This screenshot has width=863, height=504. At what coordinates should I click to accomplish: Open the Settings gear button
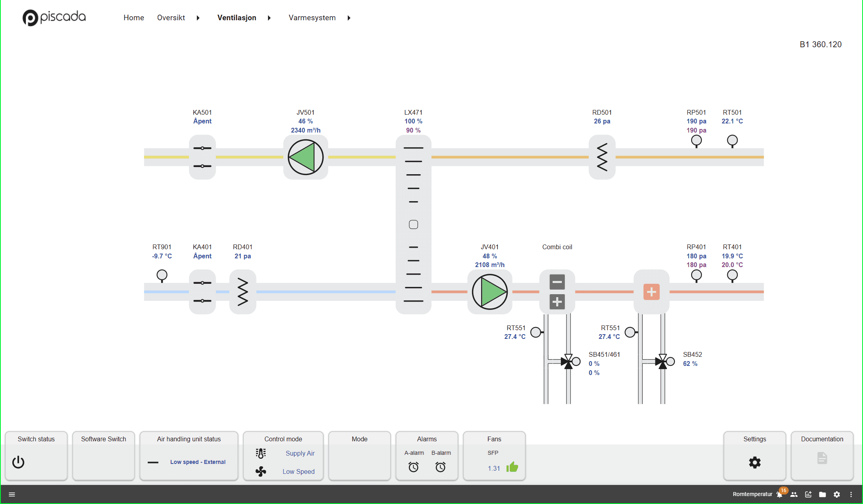(x=755, y=462)
